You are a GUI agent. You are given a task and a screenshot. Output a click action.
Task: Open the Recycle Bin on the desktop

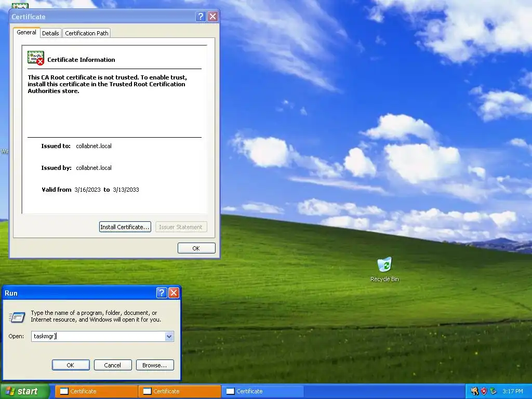[384, 270]
